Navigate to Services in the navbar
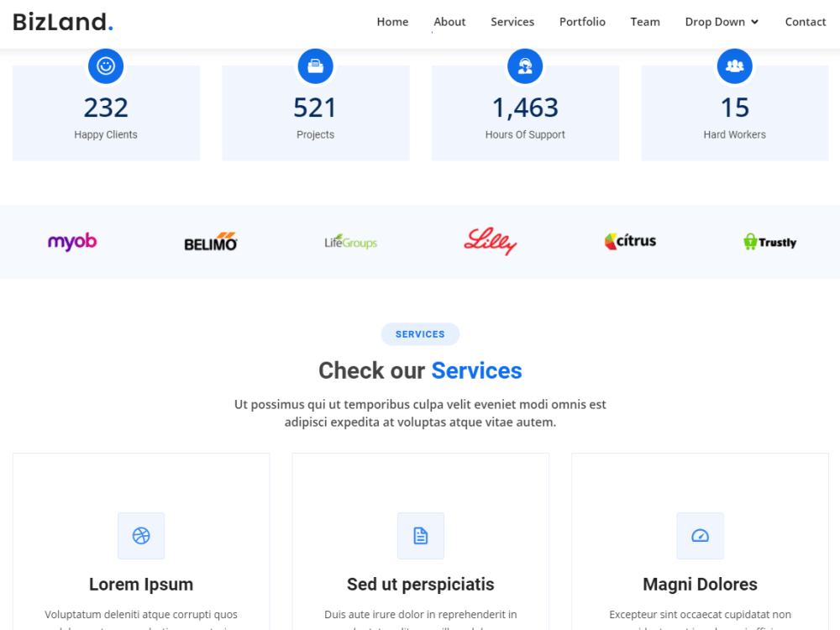The image size is (840, 630). (512, 22)
